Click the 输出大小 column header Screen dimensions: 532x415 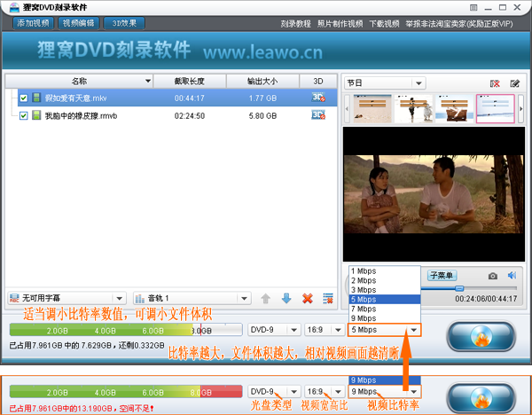[x=262, y=81]
